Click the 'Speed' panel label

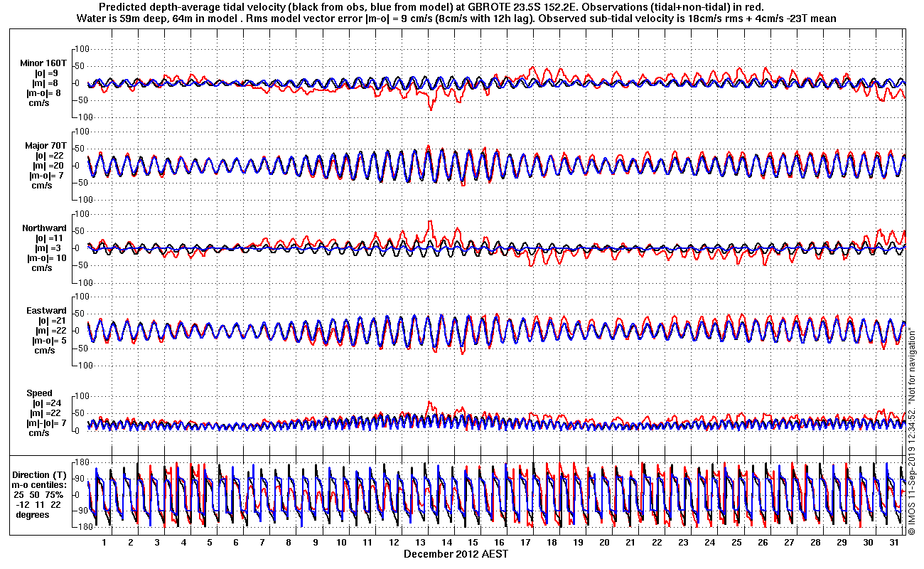(x=39, y=393)
